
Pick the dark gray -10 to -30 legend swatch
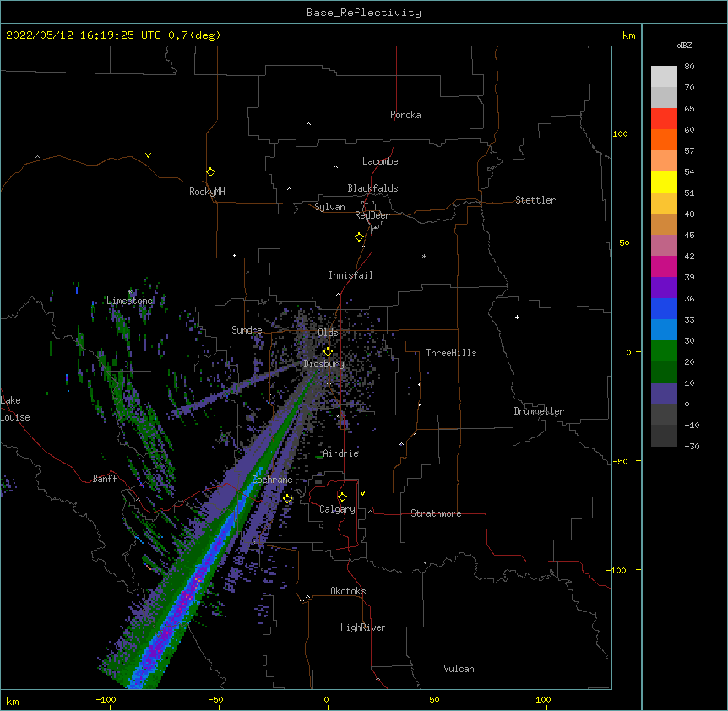[664, 436]
